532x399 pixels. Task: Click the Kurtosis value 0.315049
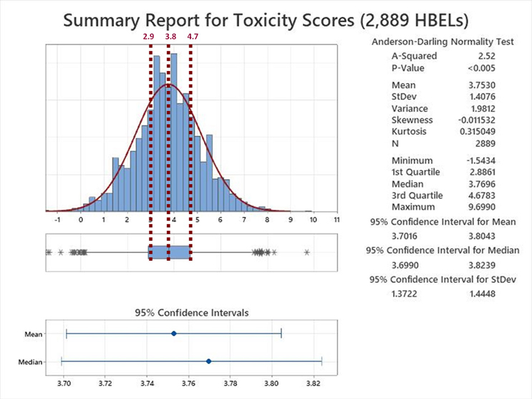(478, 131)
